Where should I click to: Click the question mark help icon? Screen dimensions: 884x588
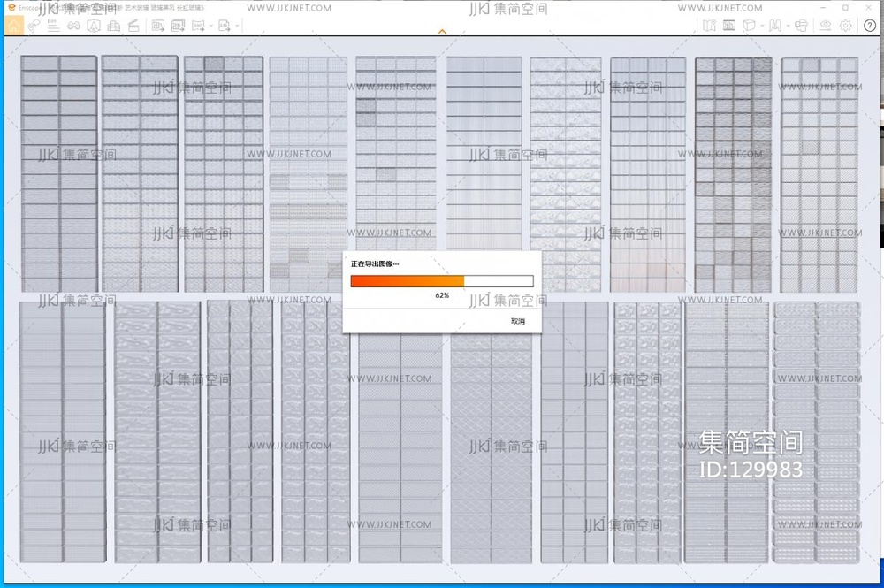tap(870, 26)
